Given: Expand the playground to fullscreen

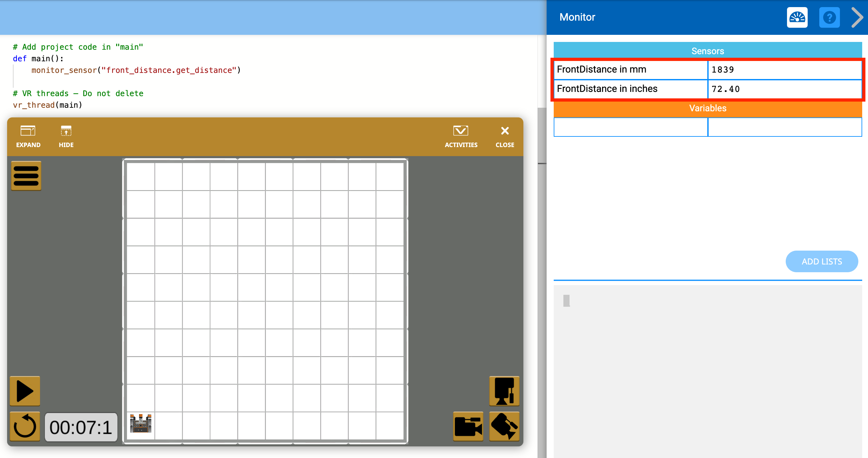Looking at the screenshot, I should click(x=28, y=136).
